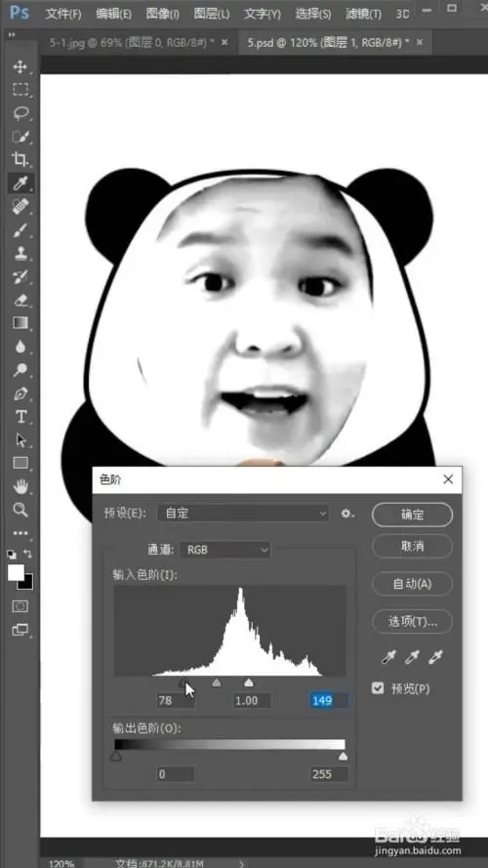Expand the toolbar double-arrow toggle
Viewport: 488px width, 868px height.
[x=12, y=34]
